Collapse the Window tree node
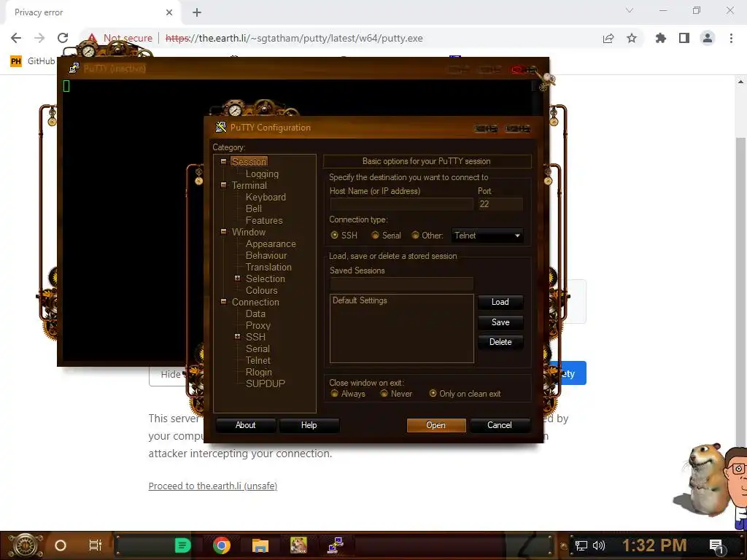This screenshot has height=560, width=747. coord(223,231)
